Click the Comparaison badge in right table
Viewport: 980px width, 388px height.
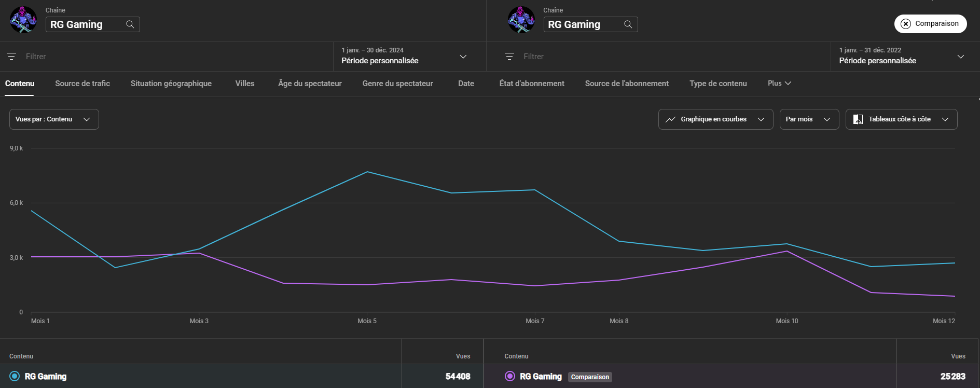pos(590,377)
